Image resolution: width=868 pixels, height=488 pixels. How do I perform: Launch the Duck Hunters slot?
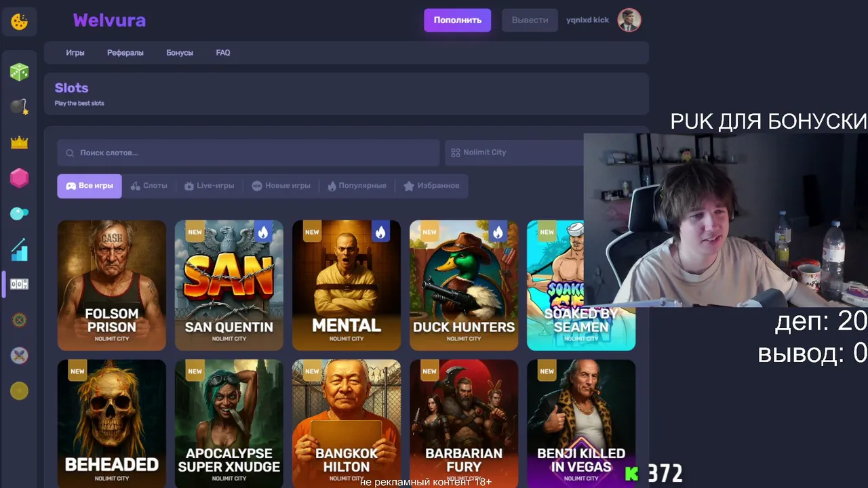tap(464, 285)
